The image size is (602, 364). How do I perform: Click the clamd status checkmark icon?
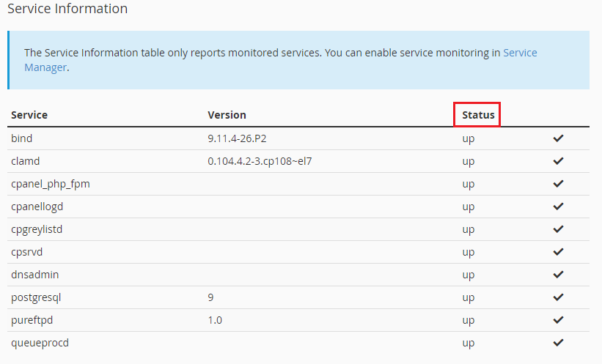[558, 161]
